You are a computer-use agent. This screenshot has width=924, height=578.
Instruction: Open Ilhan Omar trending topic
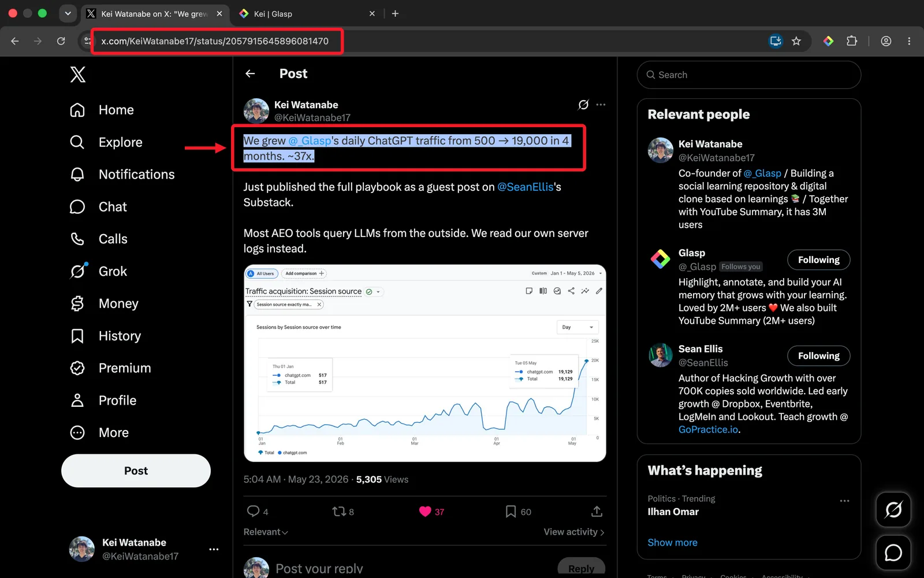[673, 512]
